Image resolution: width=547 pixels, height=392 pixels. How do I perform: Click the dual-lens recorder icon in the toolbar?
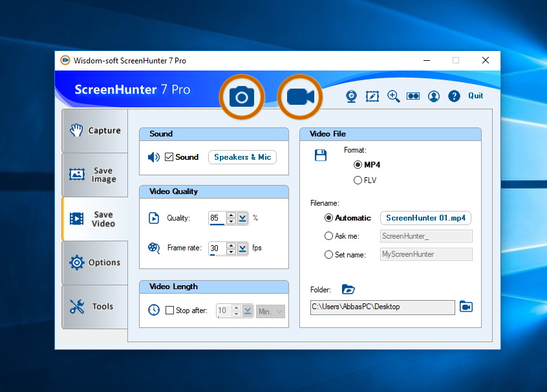(x=413, y=96)
